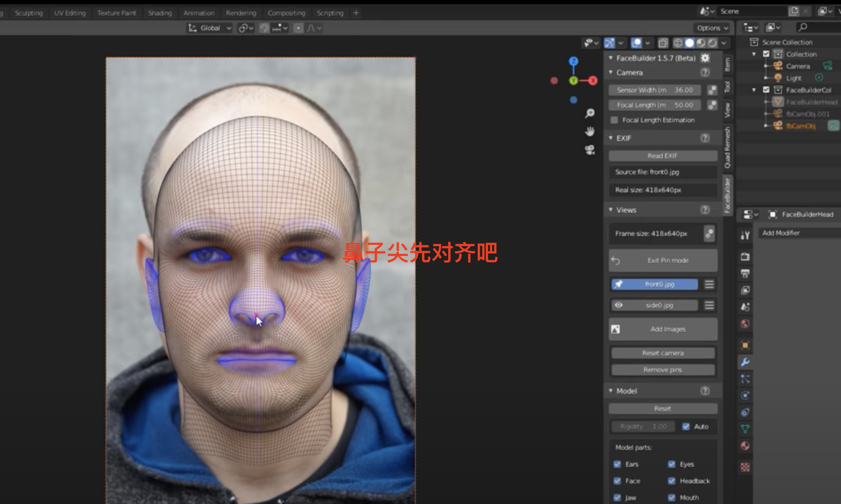Image resolution: width=841 pixels, height=504 pixels.
Task: Click the Reset camera button
Action: pos(663,353)
